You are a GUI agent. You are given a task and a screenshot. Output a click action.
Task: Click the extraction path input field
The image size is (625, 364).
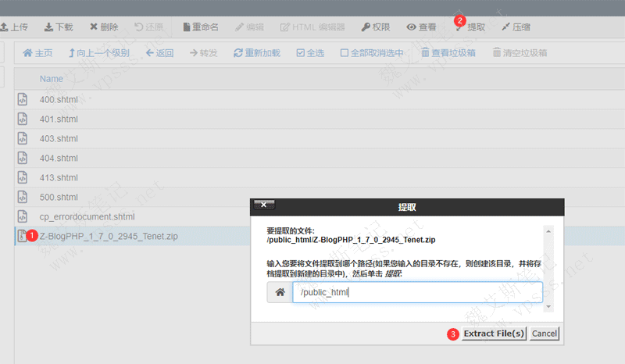[417, 293]
